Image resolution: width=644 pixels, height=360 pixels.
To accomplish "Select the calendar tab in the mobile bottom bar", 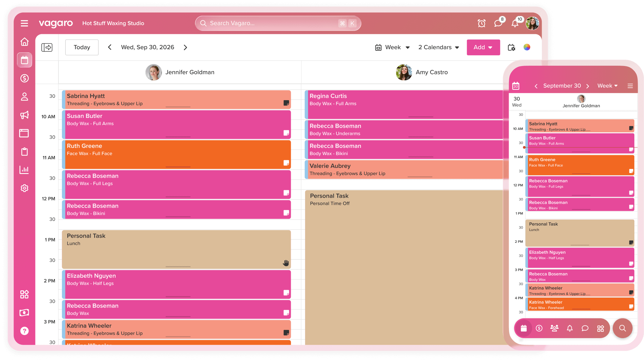I will click(x=524, y=328).
